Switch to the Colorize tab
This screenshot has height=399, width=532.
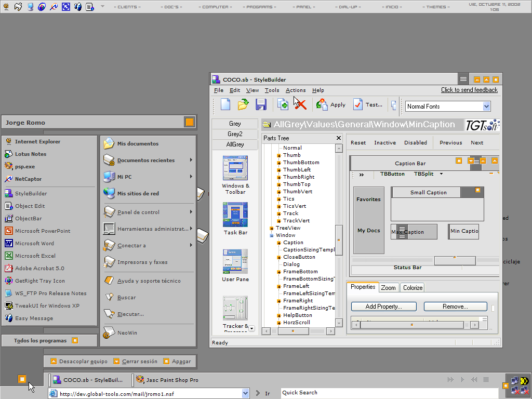[x=413, y=288]
